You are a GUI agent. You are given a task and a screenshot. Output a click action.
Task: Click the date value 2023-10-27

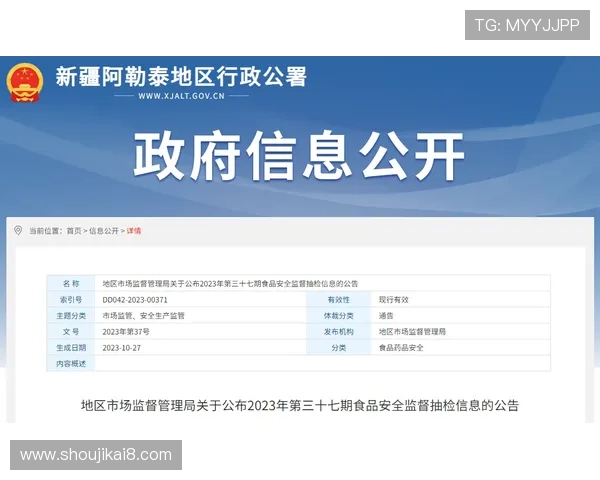coord(122,348)
